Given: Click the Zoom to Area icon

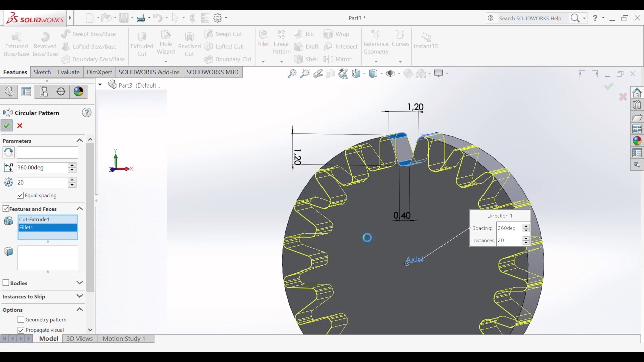Looking at the screenshot, I should 305,74.
